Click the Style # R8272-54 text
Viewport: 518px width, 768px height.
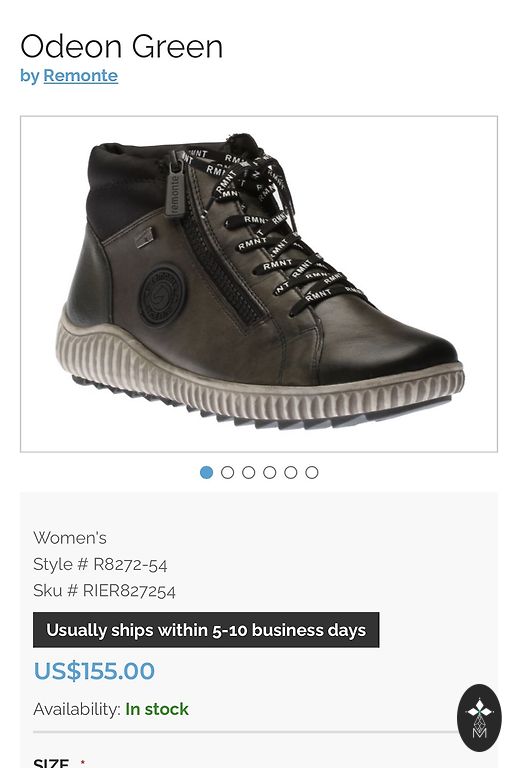(x=100, y=565)
